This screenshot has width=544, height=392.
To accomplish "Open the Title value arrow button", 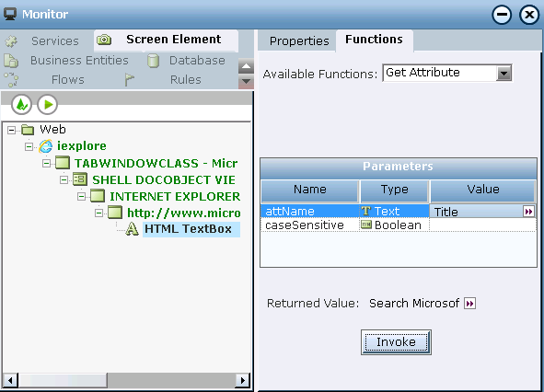I will [528, 212].
